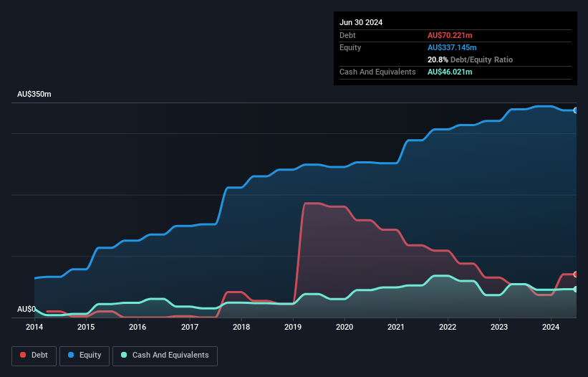Select the red Debt endpoint marker
The width and height of the screenshot is (588, 377).
click(x=576, y=275)
